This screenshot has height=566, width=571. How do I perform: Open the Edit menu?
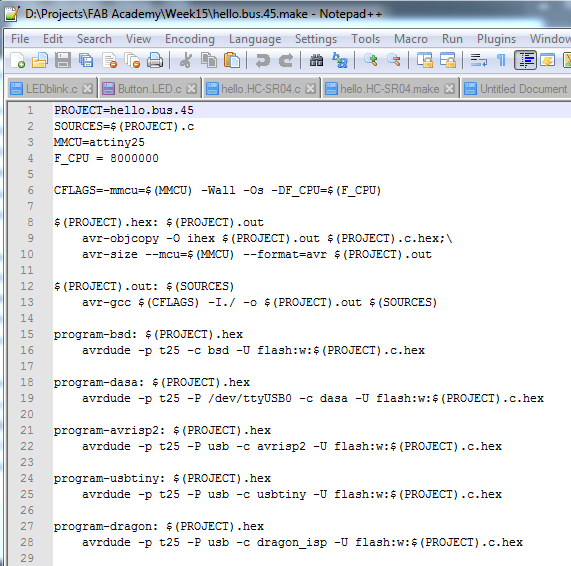[x=53, y=39]
